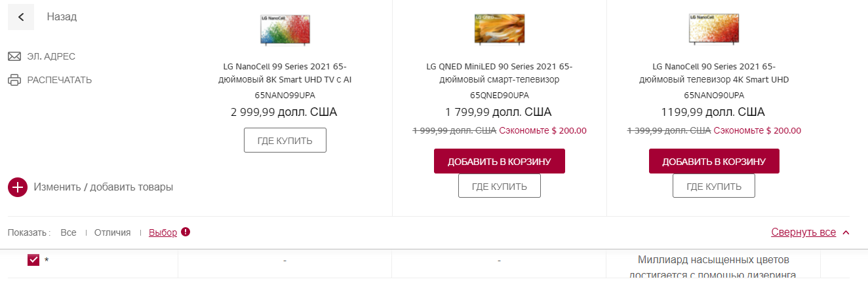This screenshot has height=292, width=868.
Task: Add the QNED90UPA TV to cart
Action: pos(499,162)
